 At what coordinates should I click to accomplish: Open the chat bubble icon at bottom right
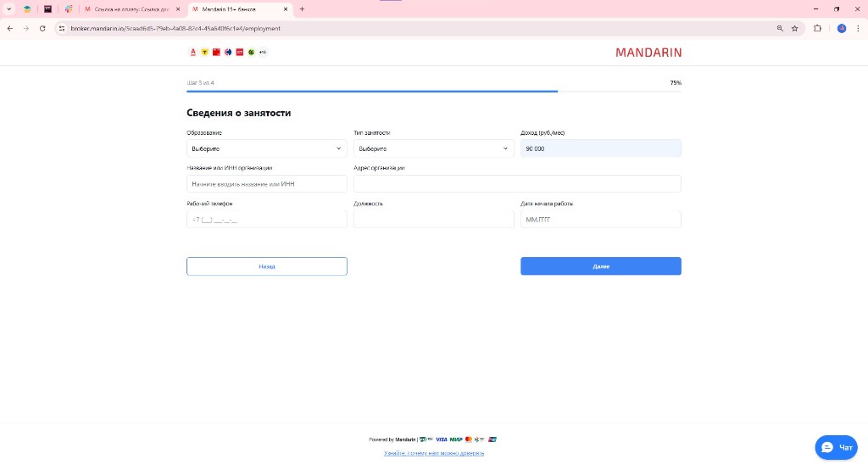tap(827, 447)
